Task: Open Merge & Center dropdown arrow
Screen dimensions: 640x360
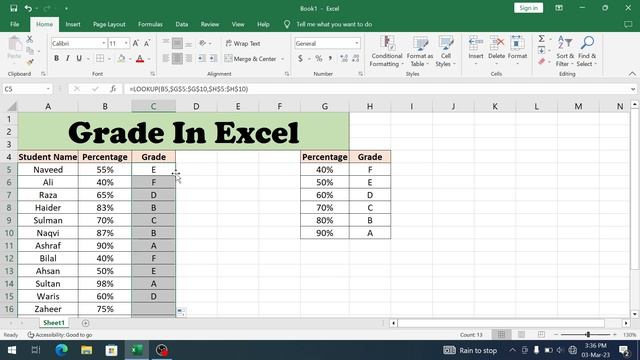Action: [x=282, y=58]
